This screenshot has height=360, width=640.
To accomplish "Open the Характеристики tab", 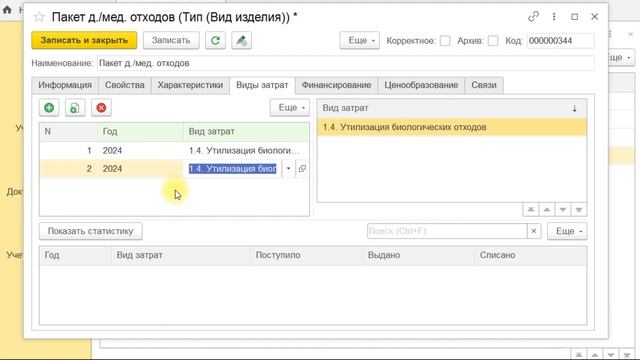I will tap(190, 85).
